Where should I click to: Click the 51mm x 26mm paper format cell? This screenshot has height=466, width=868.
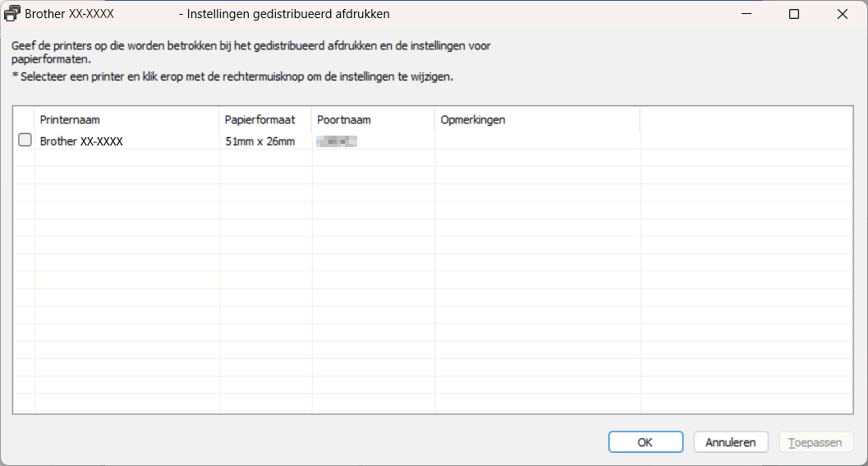coord(259,141)
